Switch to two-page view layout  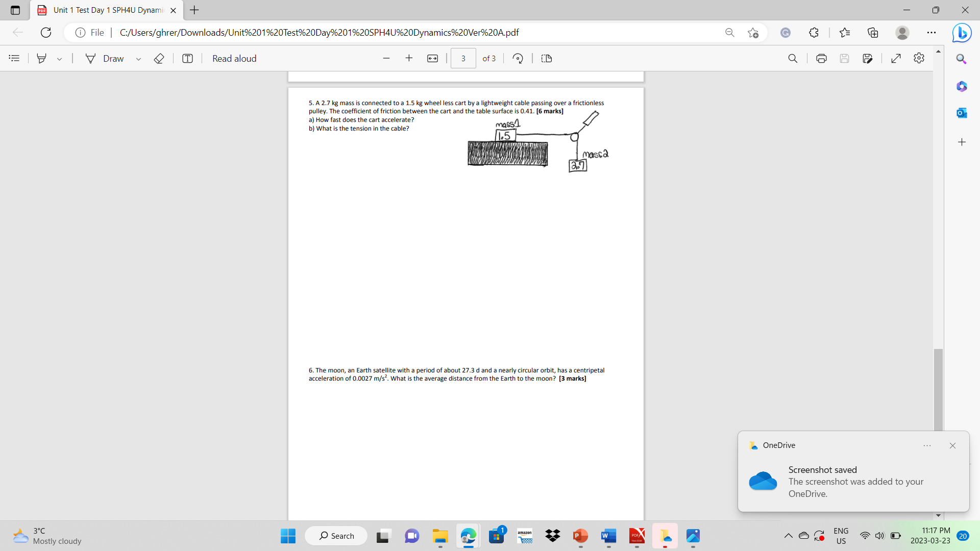pos(546,58)
